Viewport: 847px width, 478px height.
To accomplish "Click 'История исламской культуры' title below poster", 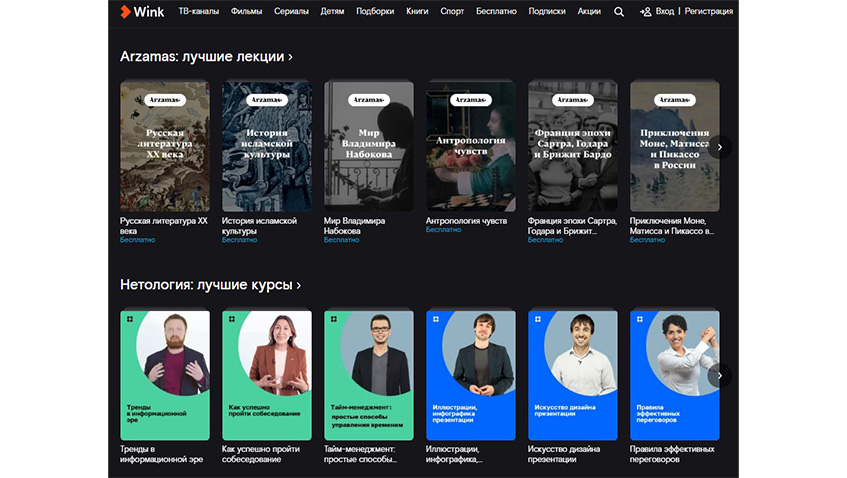I will [259, 226].
